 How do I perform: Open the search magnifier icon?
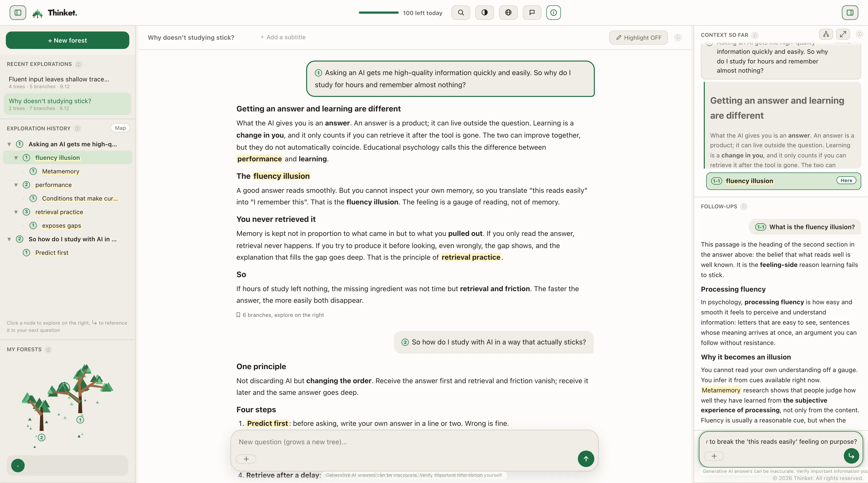tap(461, 13)
